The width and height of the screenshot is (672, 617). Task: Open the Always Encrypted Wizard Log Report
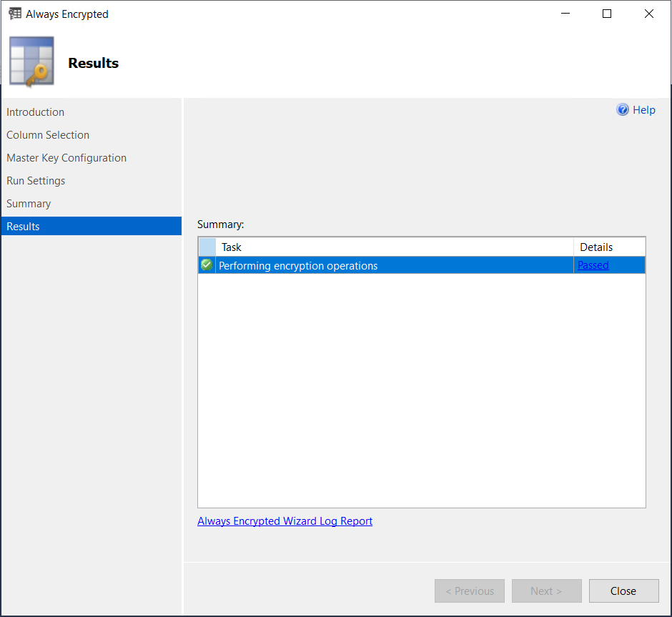(285, 520)
